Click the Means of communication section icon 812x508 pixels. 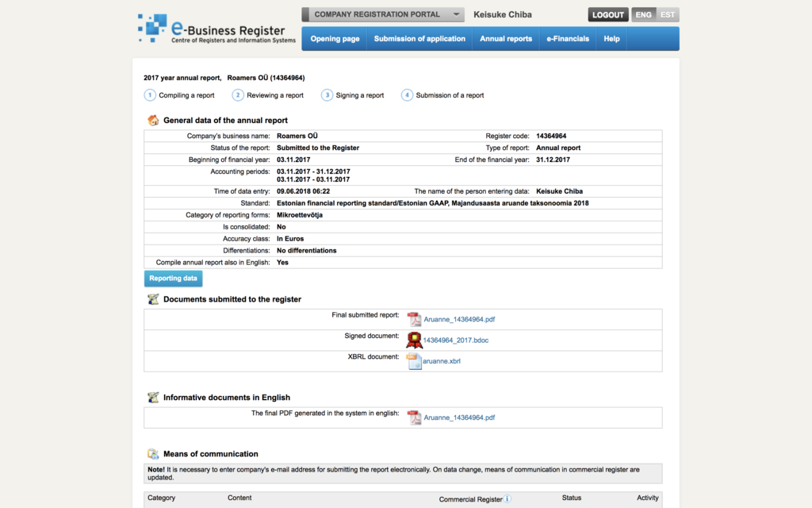153,454
